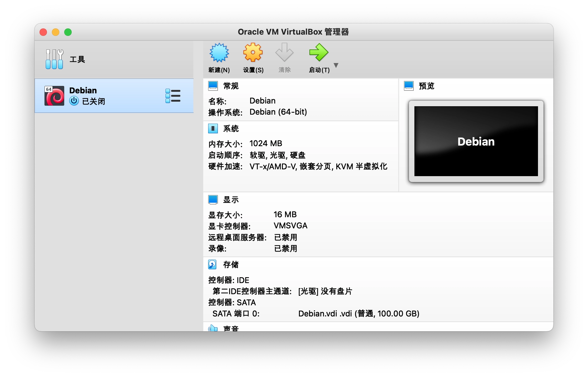This screenshot has height=377, width=588.
Task: Click the New (新建) VM starburst icon
Action: [x=219, y=53]
